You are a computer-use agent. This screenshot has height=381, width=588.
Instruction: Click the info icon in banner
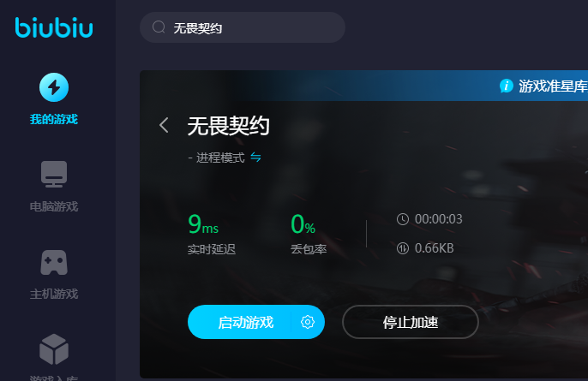507,86
